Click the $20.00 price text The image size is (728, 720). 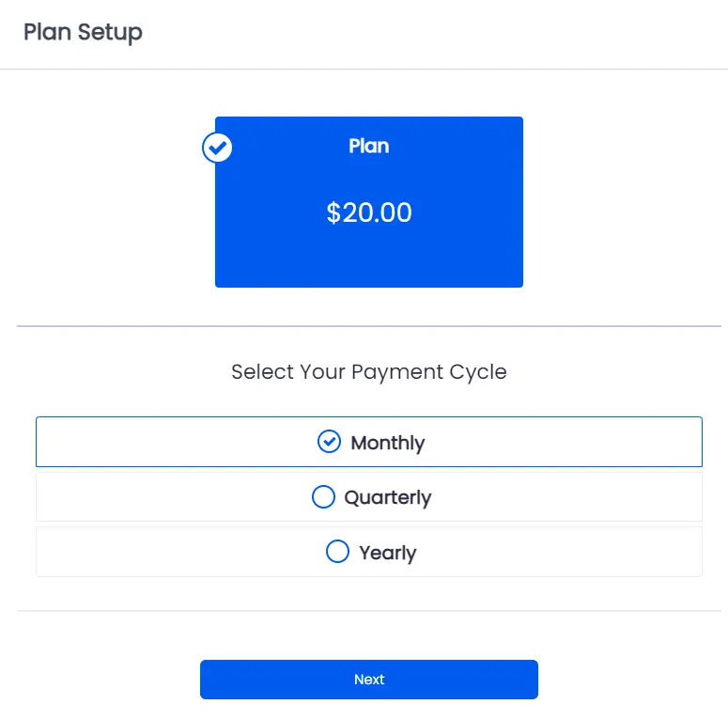pyautogui.click(x=369, y=212)
